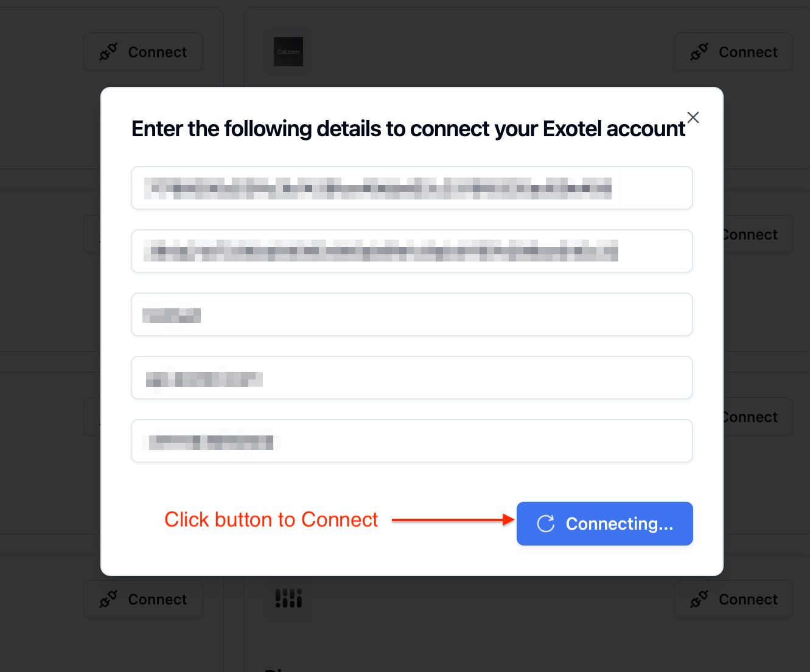
Task: Click the loading spinner inside the Connecting button
Action: [x=545, y=524]
